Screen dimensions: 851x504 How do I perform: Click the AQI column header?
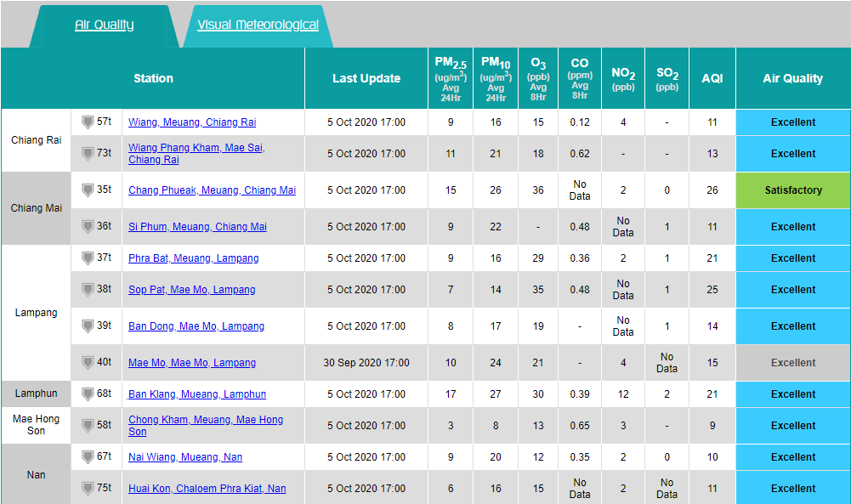tap(712, 78)
